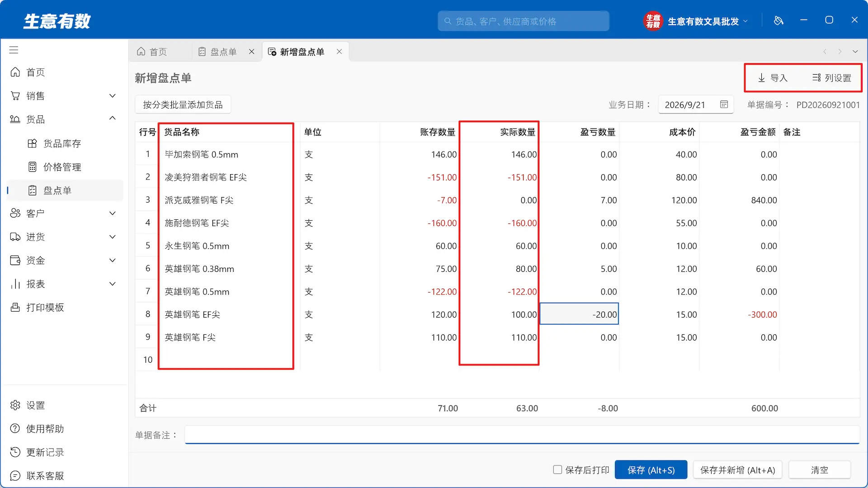Screen dimensions: 868x488
Task: Click the hamburger menu icon in sidebar
Action: (x=14, y=50)
